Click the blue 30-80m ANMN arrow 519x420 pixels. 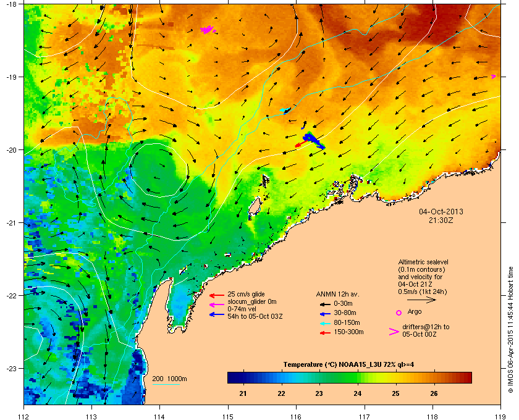tap(326, 313)
